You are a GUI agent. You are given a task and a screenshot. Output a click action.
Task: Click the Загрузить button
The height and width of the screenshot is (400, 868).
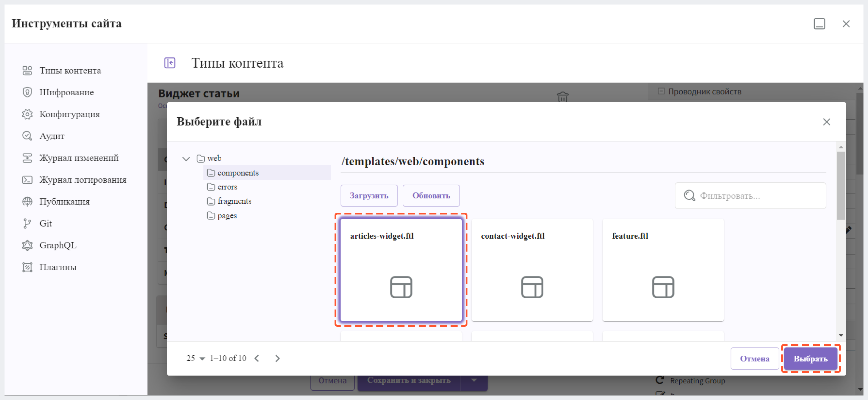click(369, 195)
